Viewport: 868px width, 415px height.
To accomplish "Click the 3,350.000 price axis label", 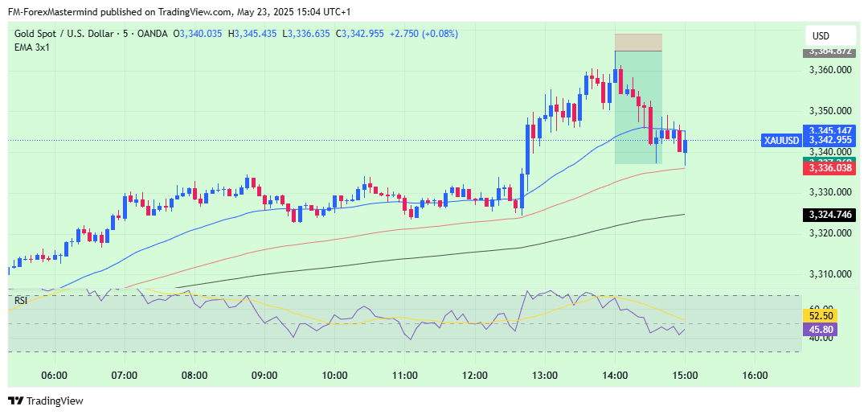I will coord(829,111).
